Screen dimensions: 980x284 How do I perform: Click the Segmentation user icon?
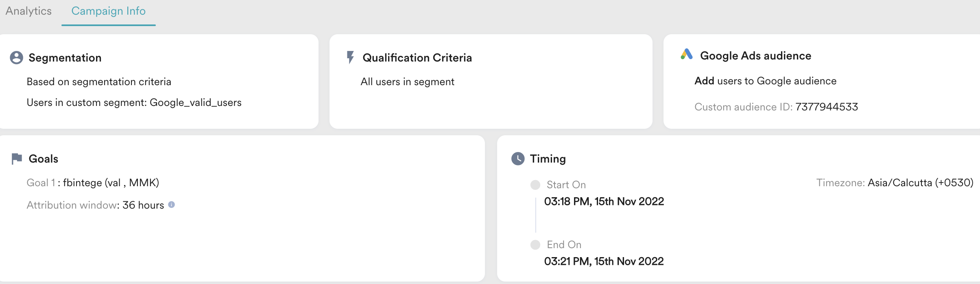pos(16,57)
